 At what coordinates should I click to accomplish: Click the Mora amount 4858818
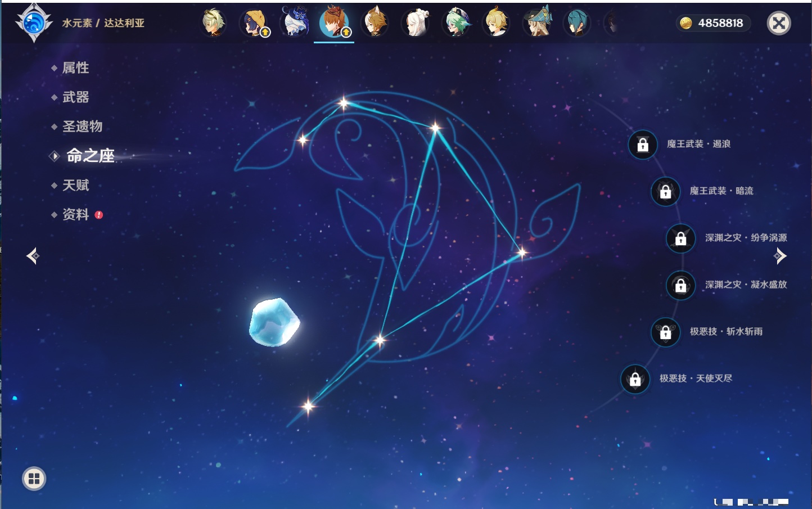point(720,23)
